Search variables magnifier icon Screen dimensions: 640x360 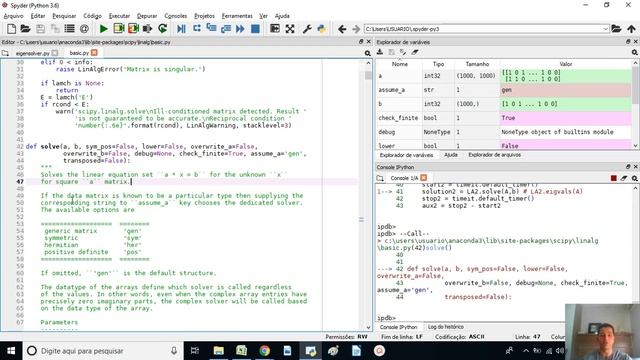(x=635, y=52)
